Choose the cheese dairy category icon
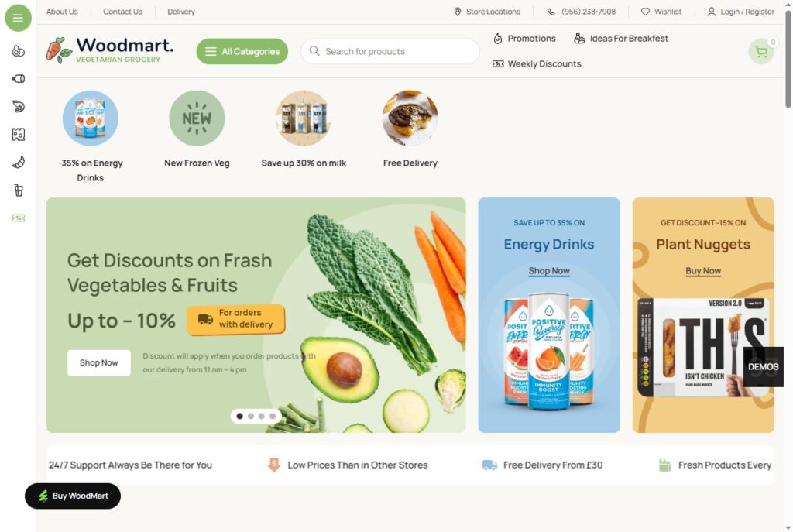This screenshot has width=793, height=532. [19, 135]
